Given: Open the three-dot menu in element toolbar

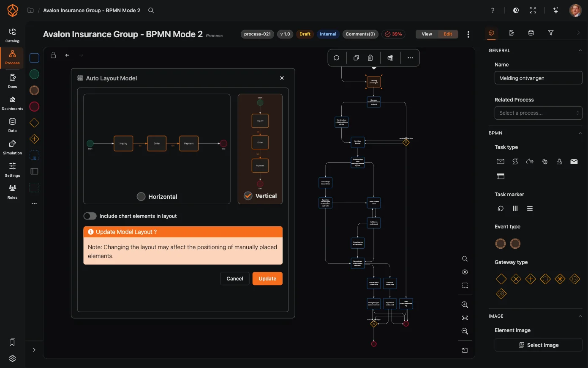Looking at the screenshot, I should click(410, 58).
